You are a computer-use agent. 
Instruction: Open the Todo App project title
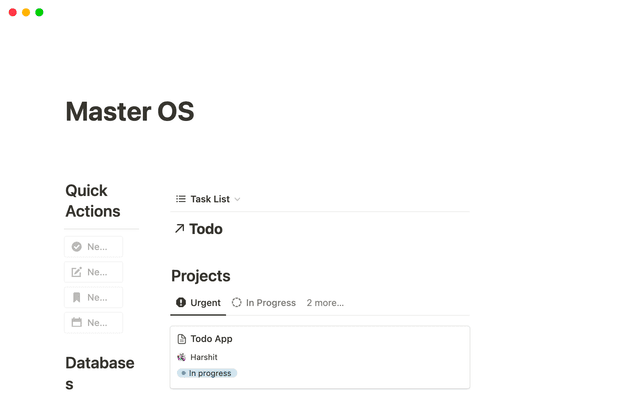click(x=211, y=339)
